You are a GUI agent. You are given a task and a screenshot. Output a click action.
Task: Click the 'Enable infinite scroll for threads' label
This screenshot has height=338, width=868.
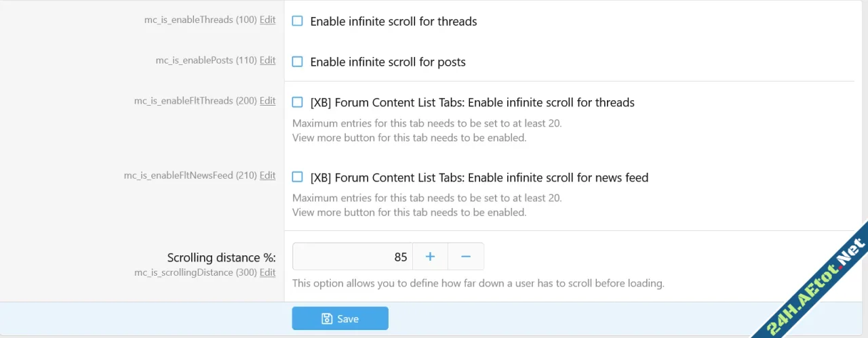click(x=393, y=22)
